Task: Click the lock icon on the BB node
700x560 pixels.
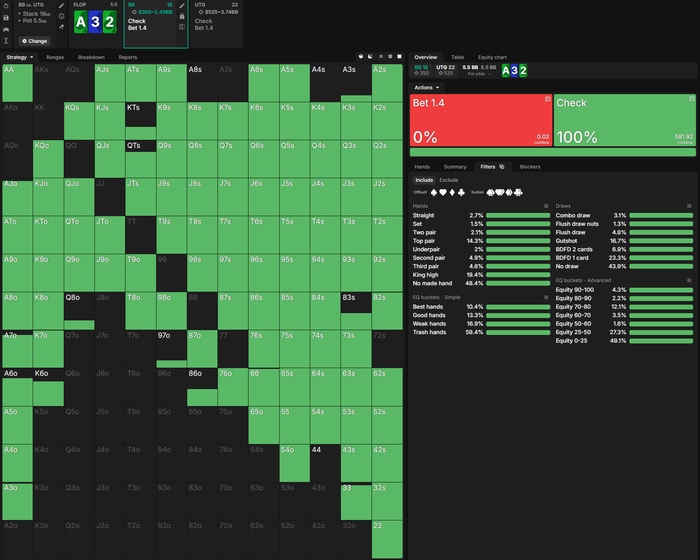Action: coord(182,16)
